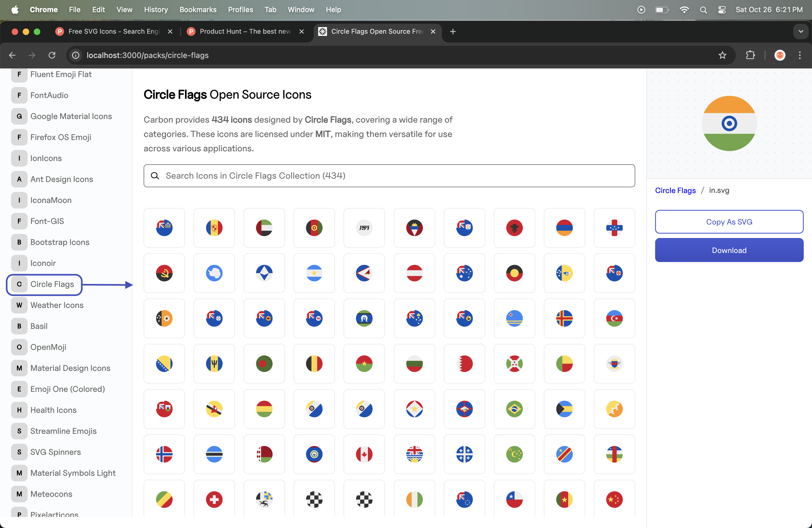Select the Antarctica flag icon

click(214, 273)
